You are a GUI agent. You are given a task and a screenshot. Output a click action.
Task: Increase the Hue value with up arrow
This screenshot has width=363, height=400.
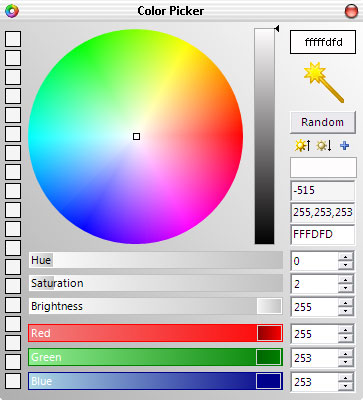[x=345, y=257]
